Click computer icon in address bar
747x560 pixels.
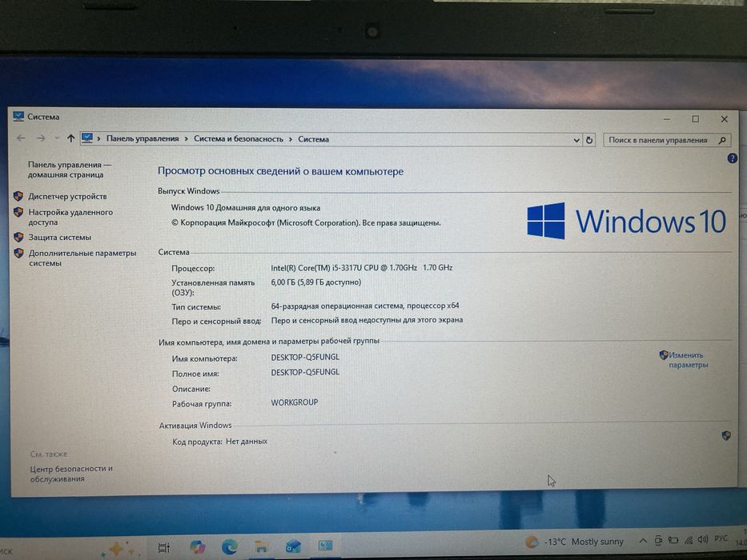pyautogui.click(x=87, y=138)
